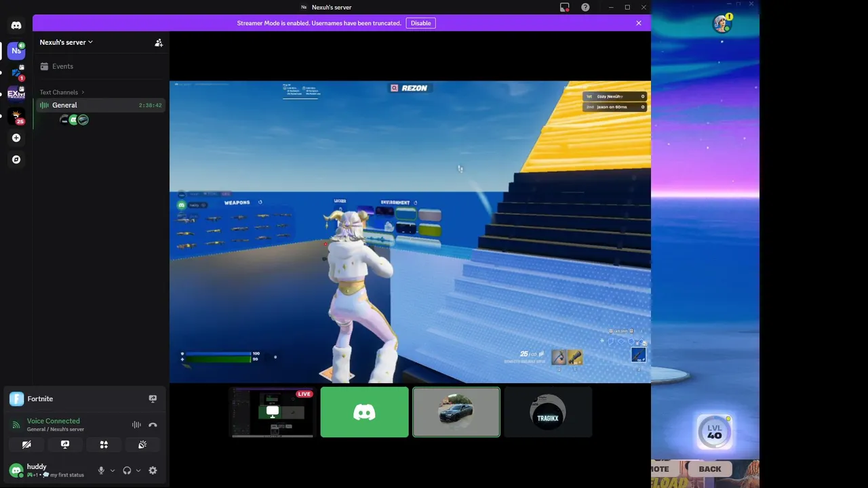The width and height of the screenshot is (868, 488).
Task: Click the huddy username text
Action: pos(37,466)
